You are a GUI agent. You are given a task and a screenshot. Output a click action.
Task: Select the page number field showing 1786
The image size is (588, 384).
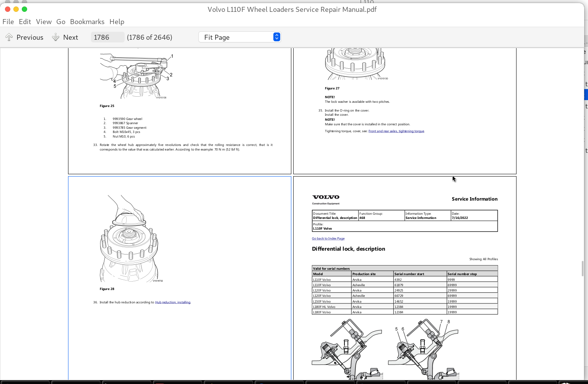tap(107, 37)
